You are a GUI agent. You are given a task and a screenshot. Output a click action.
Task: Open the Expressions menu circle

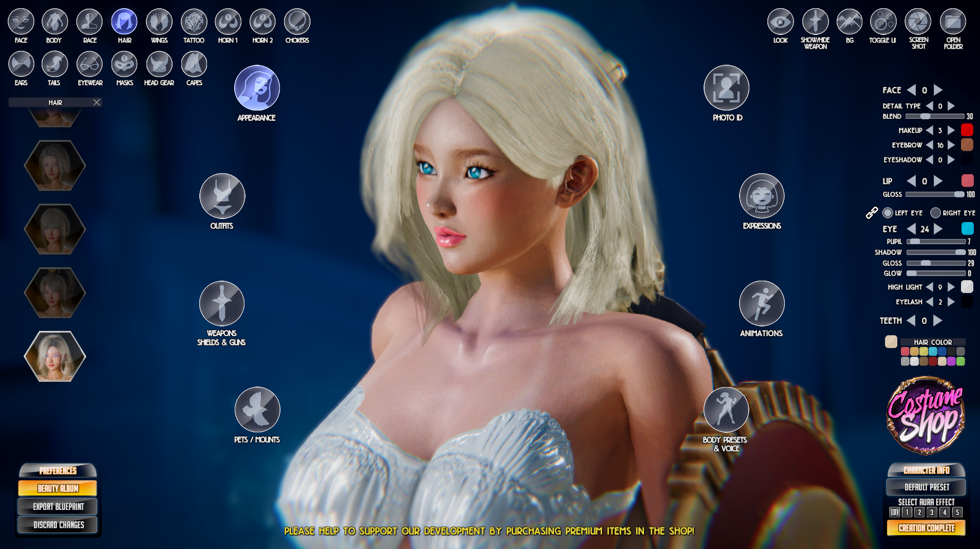point(762,196)
